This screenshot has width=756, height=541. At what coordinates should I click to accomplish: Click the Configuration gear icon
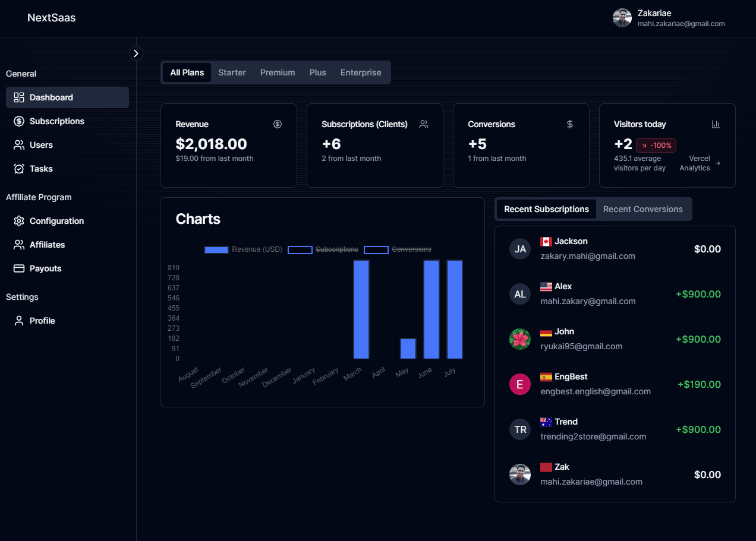(19, 221)
